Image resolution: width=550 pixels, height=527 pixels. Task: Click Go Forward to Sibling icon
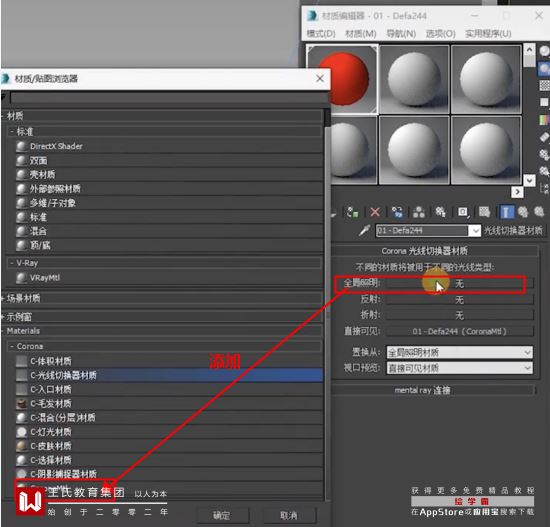point(539,212)
